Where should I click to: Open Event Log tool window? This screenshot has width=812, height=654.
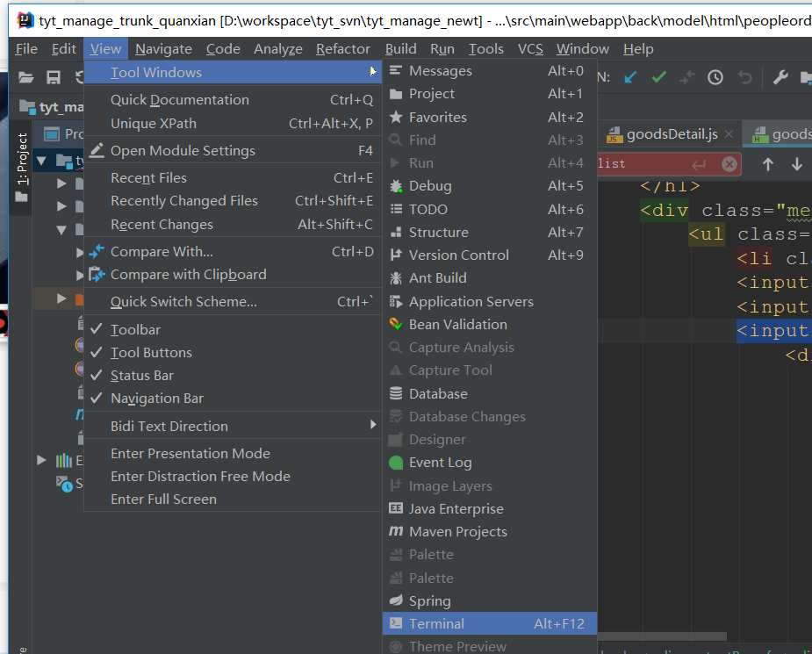tap(489, 463)
